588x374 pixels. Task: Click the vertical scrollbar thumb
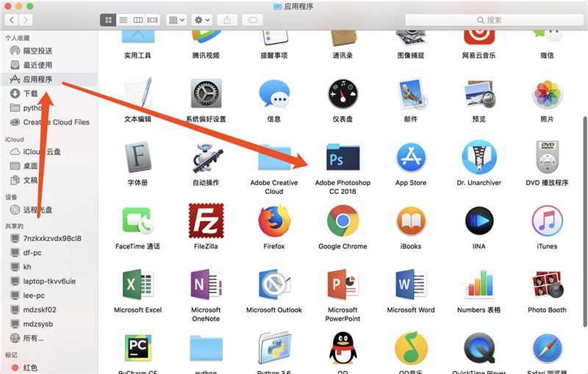tap(585, 222)
